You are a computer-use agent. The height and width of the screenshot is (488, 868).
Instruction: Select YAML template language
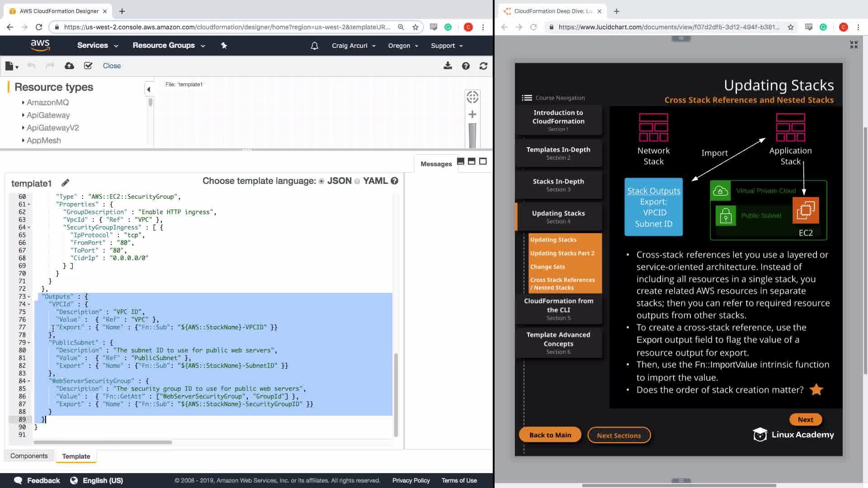357,181
